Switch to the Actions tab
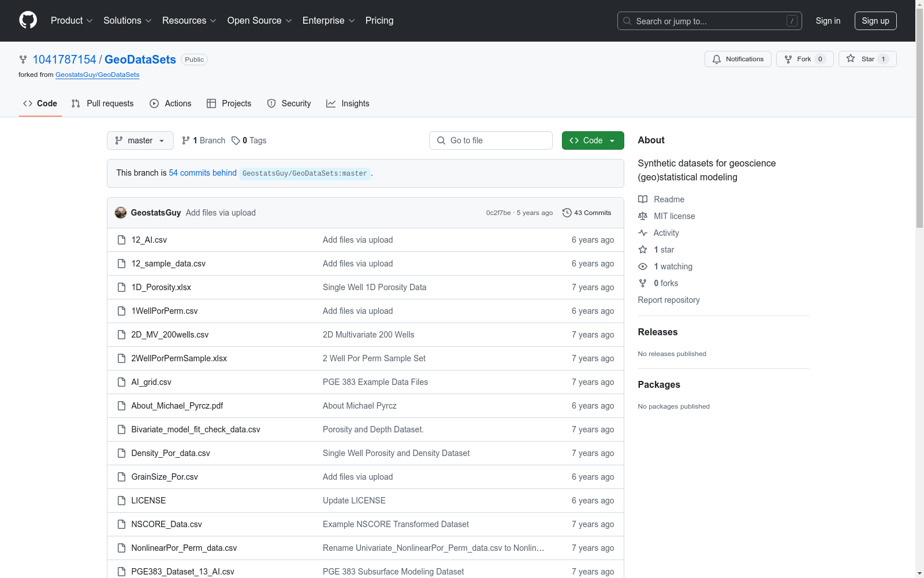This screenshot has width=924, height=578. [170, 103]
